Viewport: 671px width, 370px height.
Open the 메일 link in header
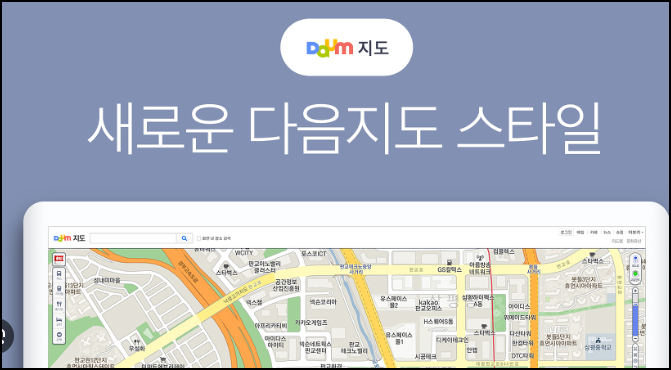tap(580, 232)
